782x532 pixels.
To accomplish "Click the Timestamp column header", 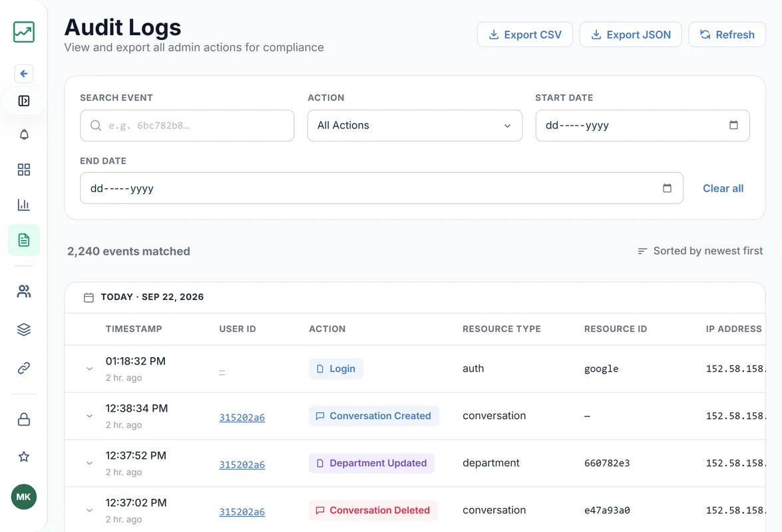I will (134, 329).
